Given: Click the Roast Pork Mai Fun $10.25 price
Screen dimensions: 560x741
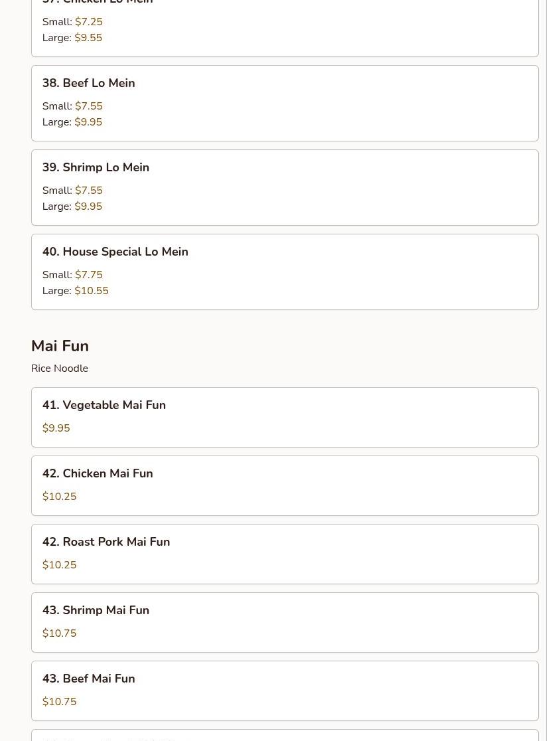Looking at the screenshot, I should [x=59, y=565].
